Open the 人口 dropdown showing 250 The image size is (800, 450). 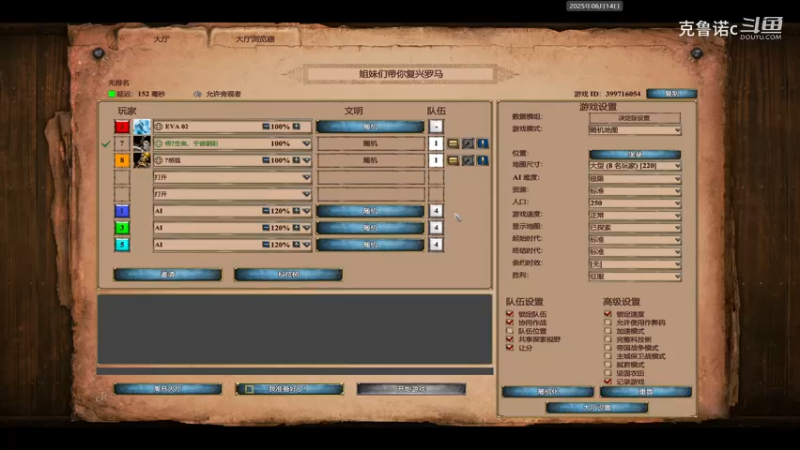tap(635, 203)
